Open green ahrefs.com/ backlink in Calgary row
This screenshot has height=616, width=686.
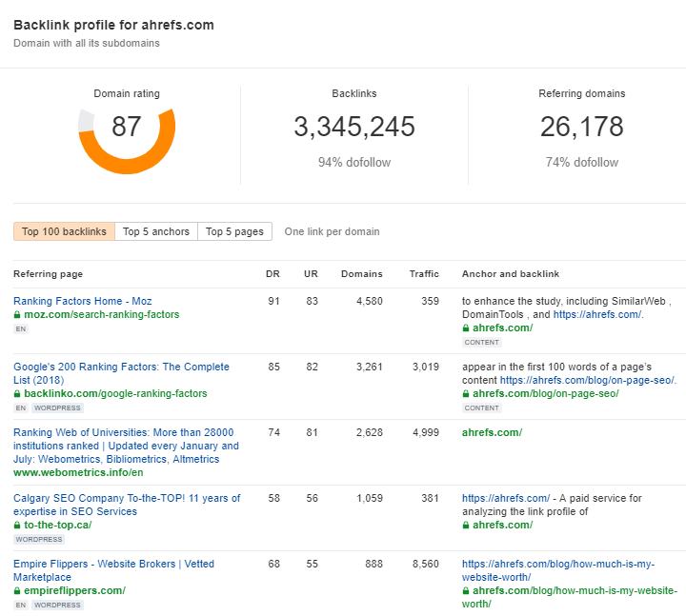point(503,525)
